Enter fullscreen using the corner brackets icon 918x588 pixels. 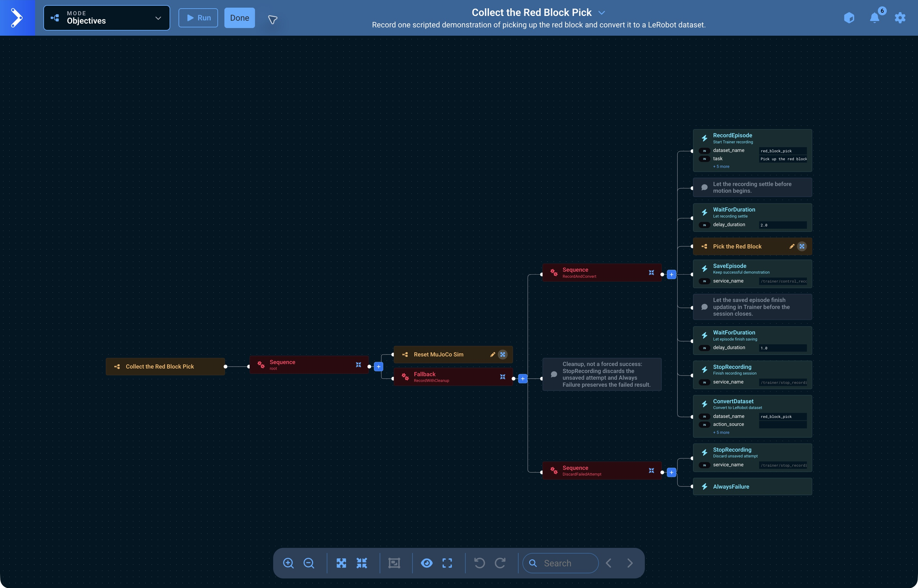click(x=447, y=563)
